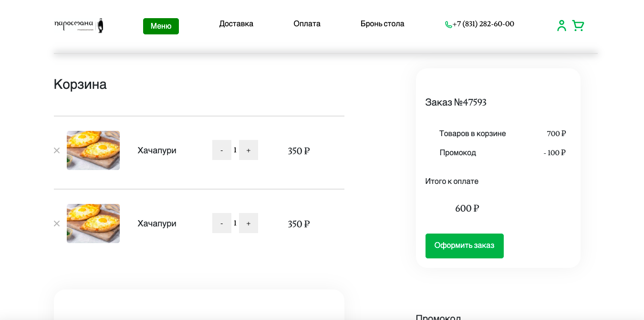Remove the first Хачапури from the cart

click(x=57, y=150)
